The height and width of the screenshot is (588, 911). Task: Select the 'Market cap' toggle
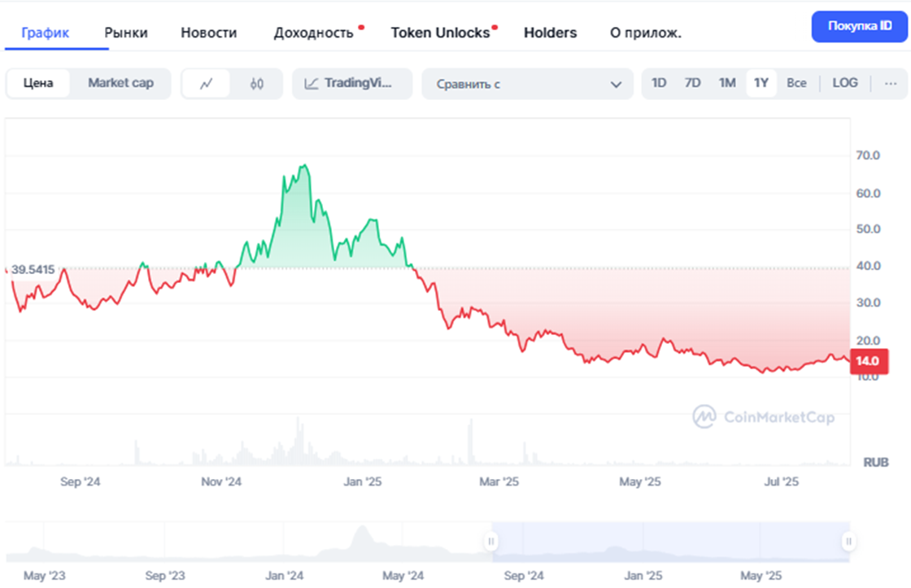(x=121, y=83)
